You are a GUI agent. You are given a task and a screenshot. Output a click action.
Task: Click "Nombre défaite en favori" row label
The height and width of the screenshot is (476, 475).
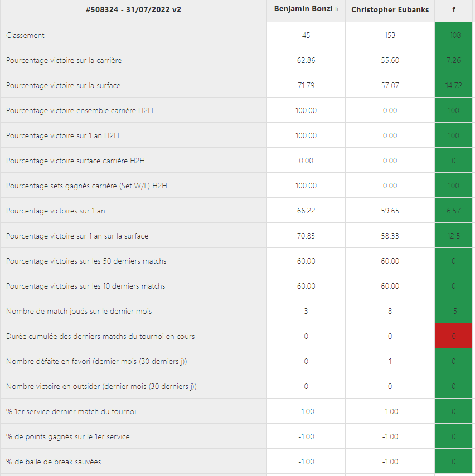pos(96,362)
